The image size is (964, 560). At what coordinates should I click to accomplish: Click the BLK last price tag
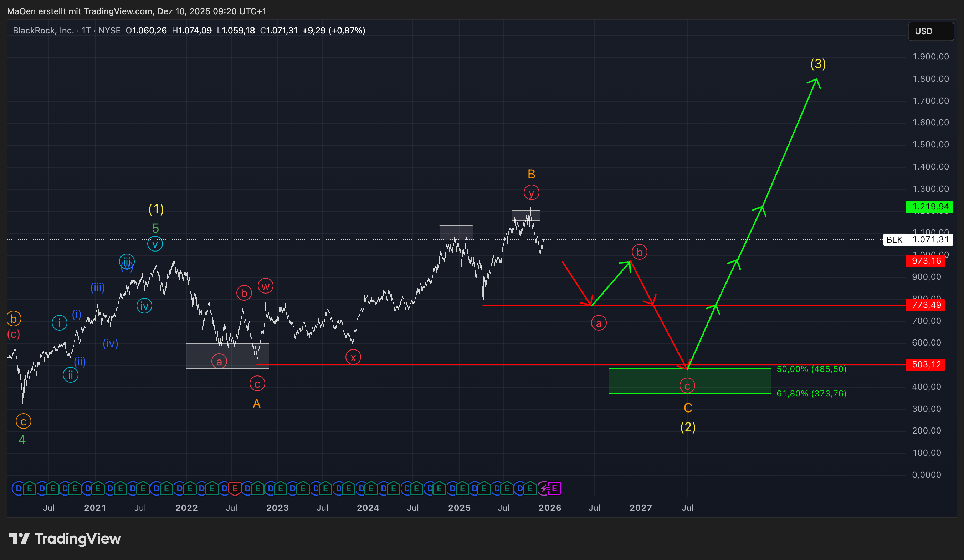(917, 240)
